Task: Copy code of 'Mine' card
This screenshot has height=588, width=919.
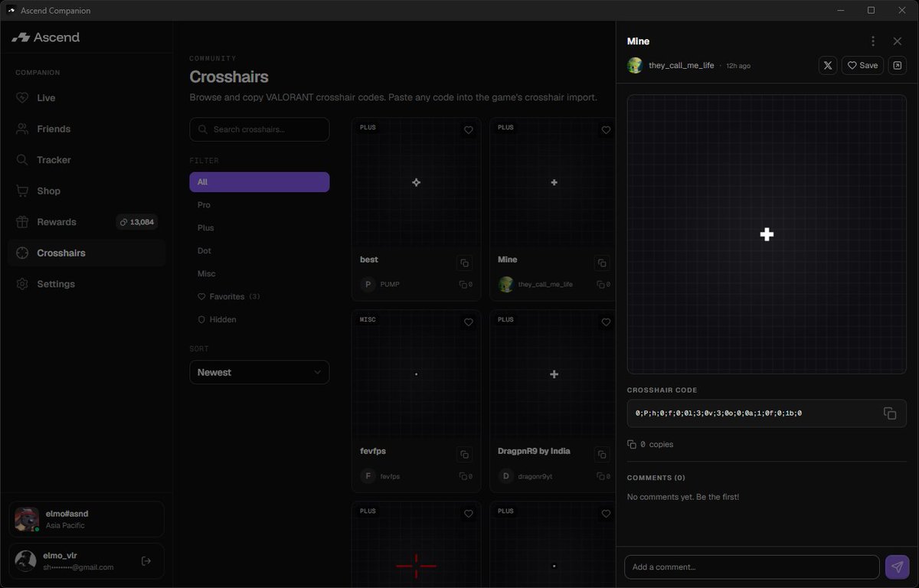Action: (x=603, y=263)
